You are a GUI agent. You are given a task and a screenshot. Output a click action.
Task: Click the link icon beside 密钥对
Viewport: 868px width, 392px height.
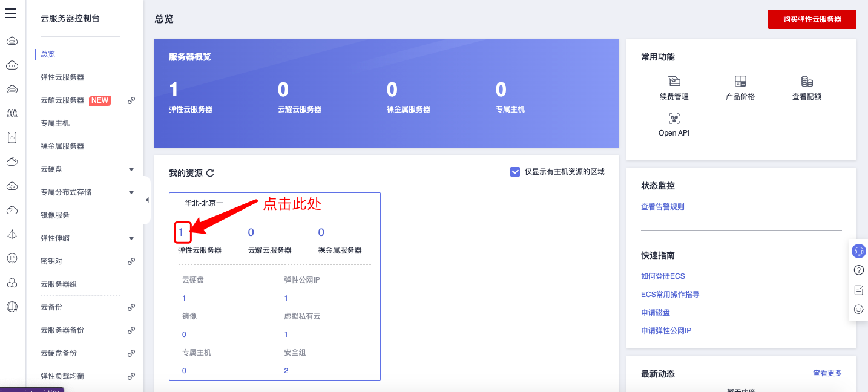131,261
